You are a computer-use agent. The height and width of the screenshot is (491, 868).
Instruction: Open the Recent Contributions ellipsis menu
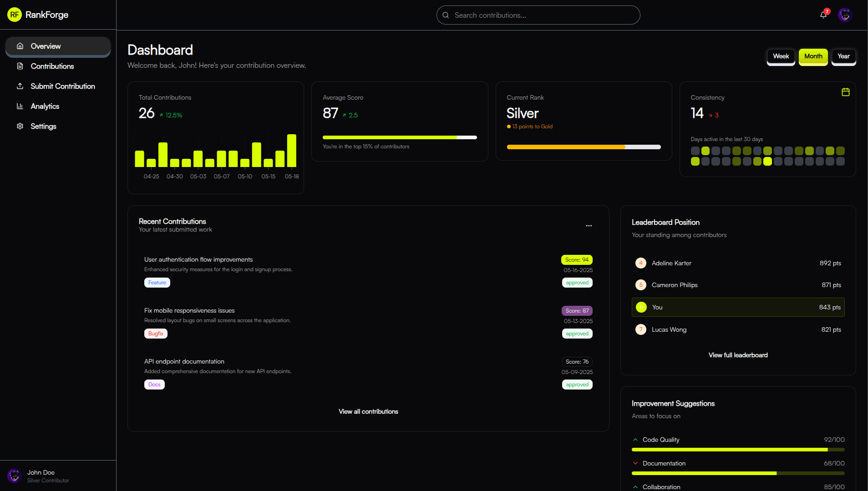point(589,226)
